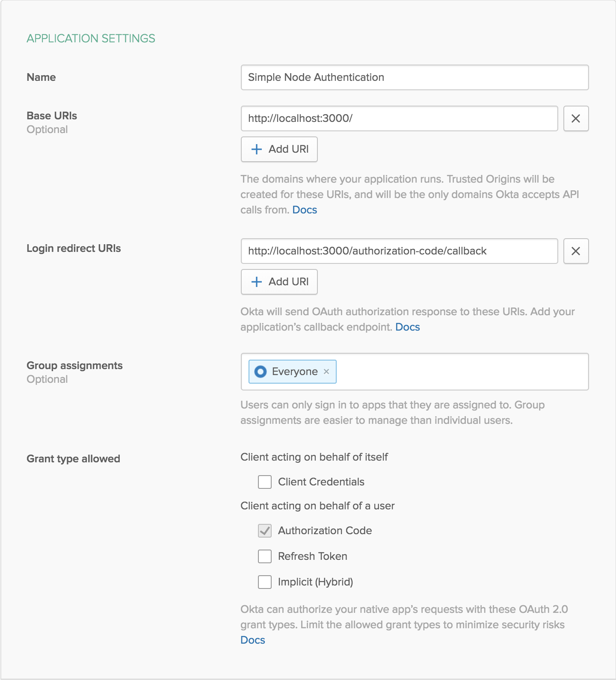Viewport: 616px width, 680px height.
Task: Click inside the Group assignments box
Action: 462,372
